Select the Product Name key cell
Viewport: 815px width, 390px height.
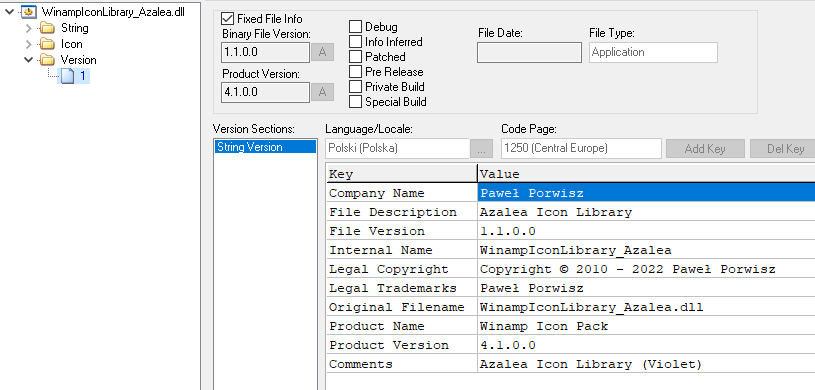pyautogui.click(x=402, y=326)
